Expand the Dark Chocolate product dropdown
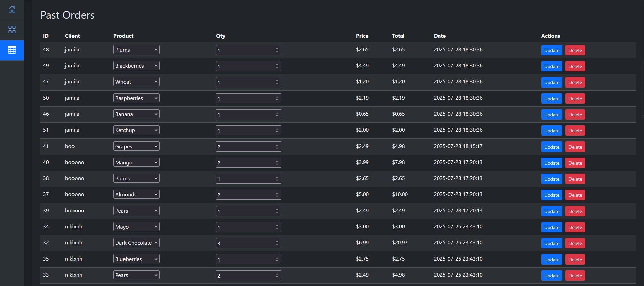 136,243
